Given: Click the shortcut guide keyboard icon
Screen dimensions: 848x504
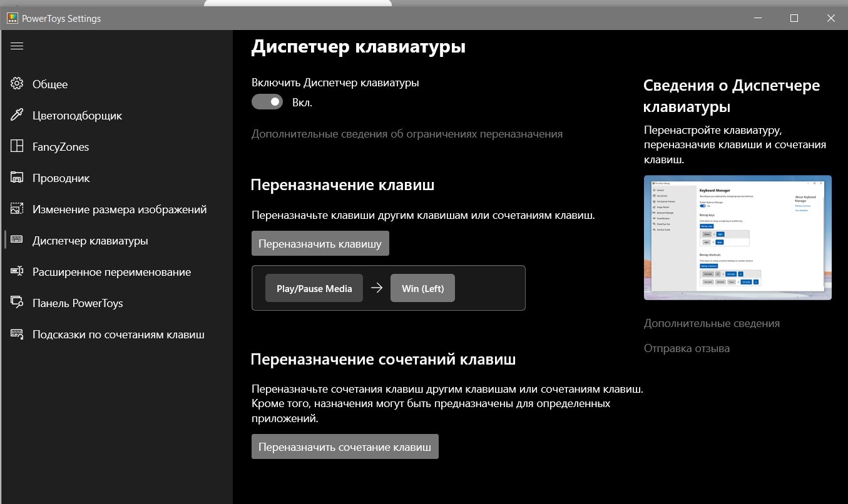Looking at the screenshot, I should coord(17,334).
